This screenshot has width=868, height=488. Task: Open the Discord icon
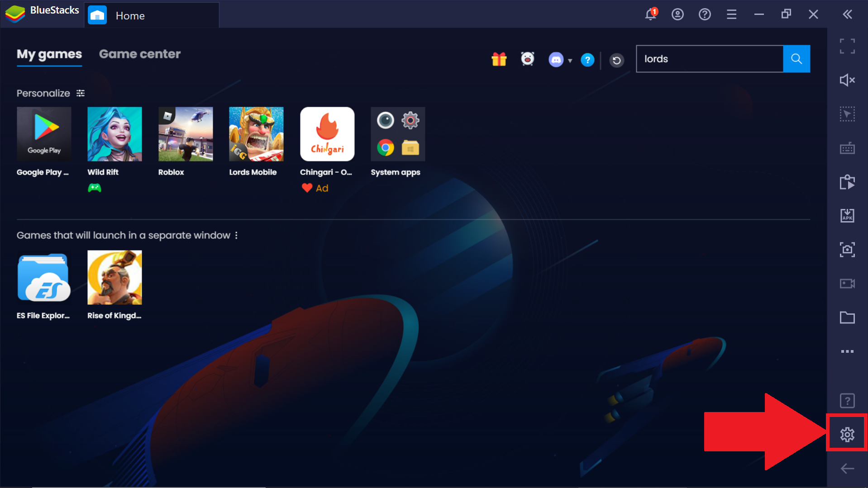coord(556,59)
